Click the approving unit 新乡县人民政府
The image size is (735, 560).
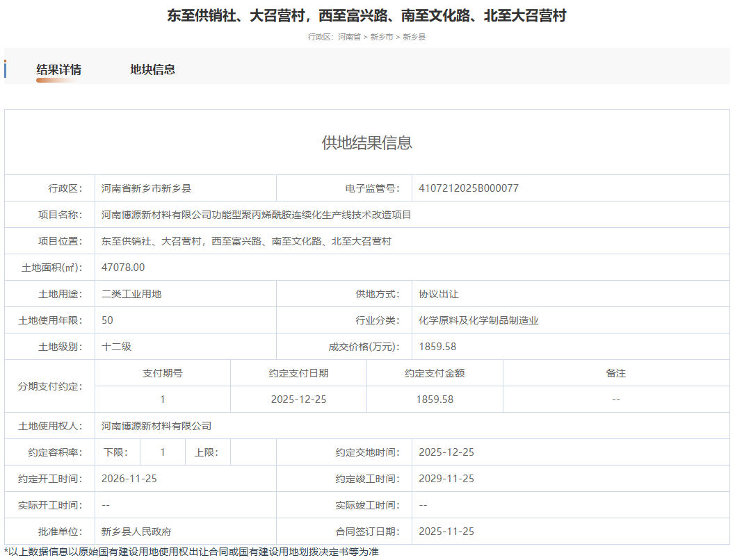click(x=136, y=532)
